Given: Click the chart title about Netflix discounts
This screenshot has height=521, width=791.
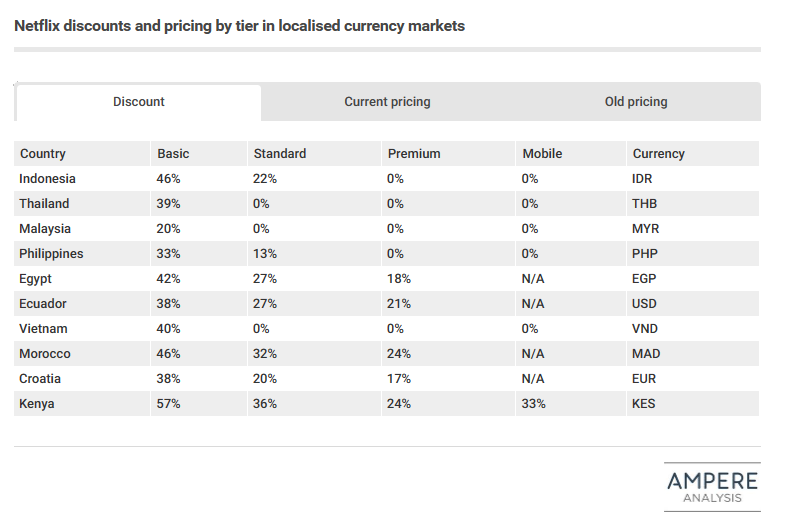Looking at the screenshot, I should click(240, 26).
